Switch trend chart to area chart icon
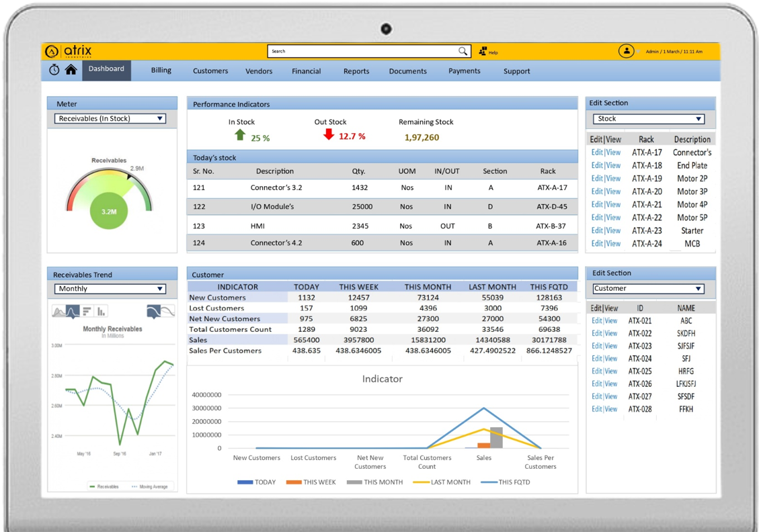The height and width of the screenshot is (532, 759). [x=58, y=312]
